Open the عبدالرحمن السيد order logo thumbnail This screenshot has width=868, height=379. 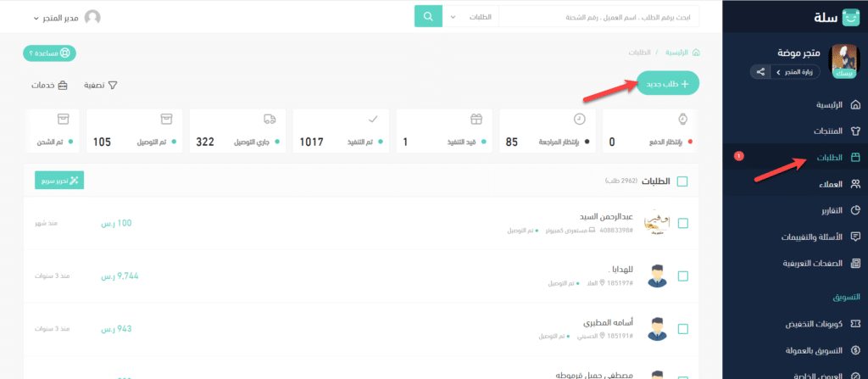point(657,223)
